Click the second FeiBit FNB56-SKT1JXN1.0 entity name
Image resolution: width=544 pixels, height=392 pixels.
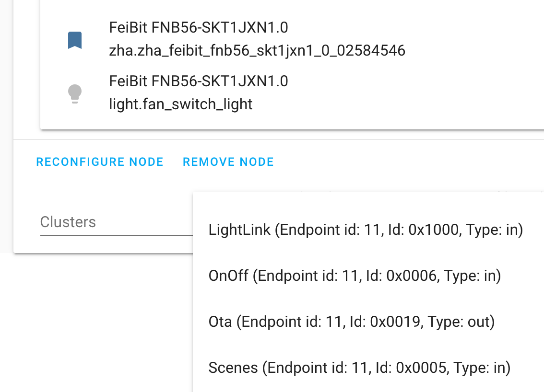click(199, 81)
